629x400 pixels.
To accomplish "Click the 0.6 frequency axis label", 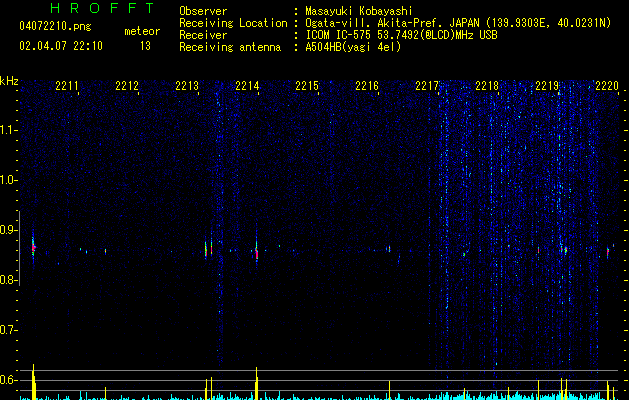I will (7, 380).
